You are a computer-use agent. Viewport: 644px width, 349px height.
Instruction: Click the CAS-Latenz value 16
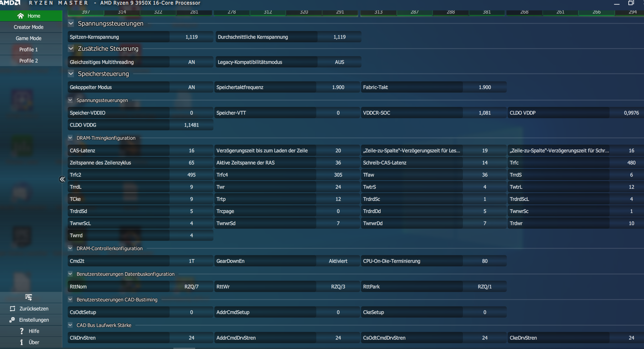click(191, 151)
